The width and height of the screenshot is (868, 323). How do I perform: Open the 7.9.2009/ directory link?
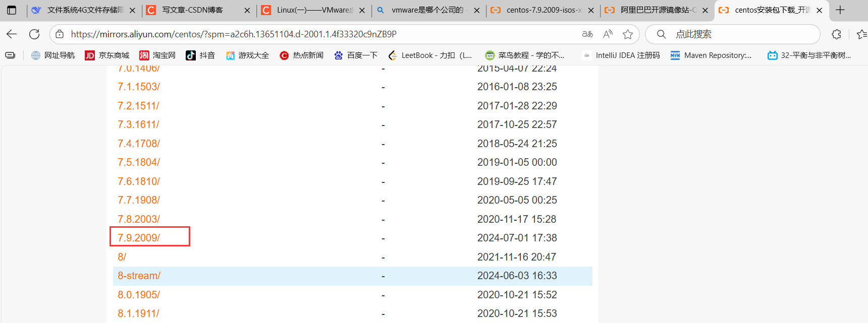tap(139, 238)
